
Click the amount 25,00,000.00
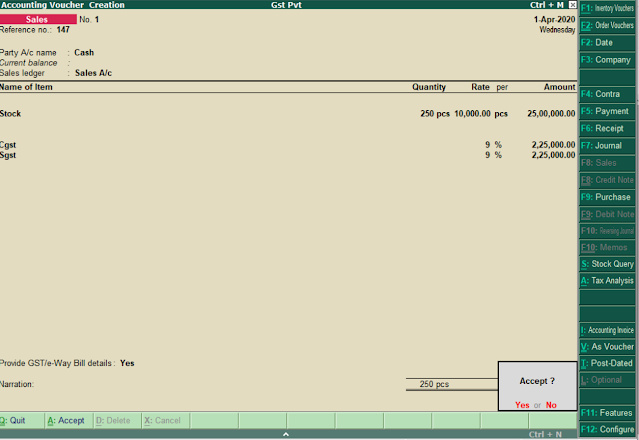click(551, 114)
